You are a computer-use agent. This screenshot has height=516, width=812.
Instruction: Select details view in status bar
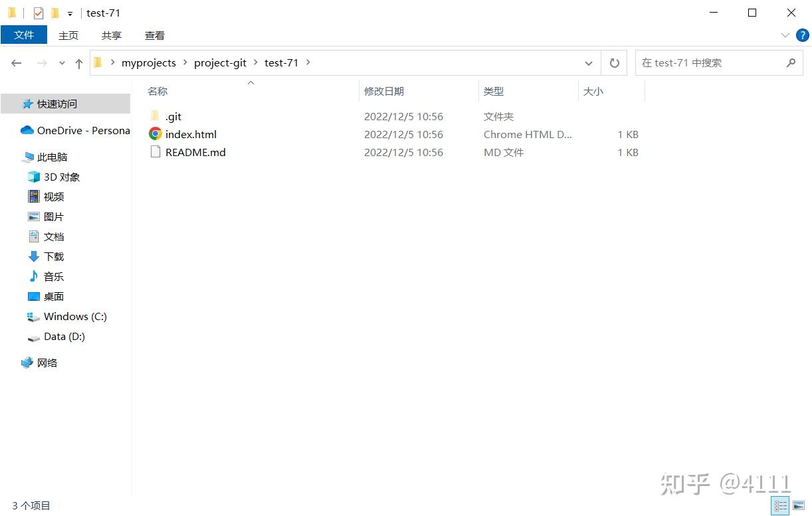[781, 505]
